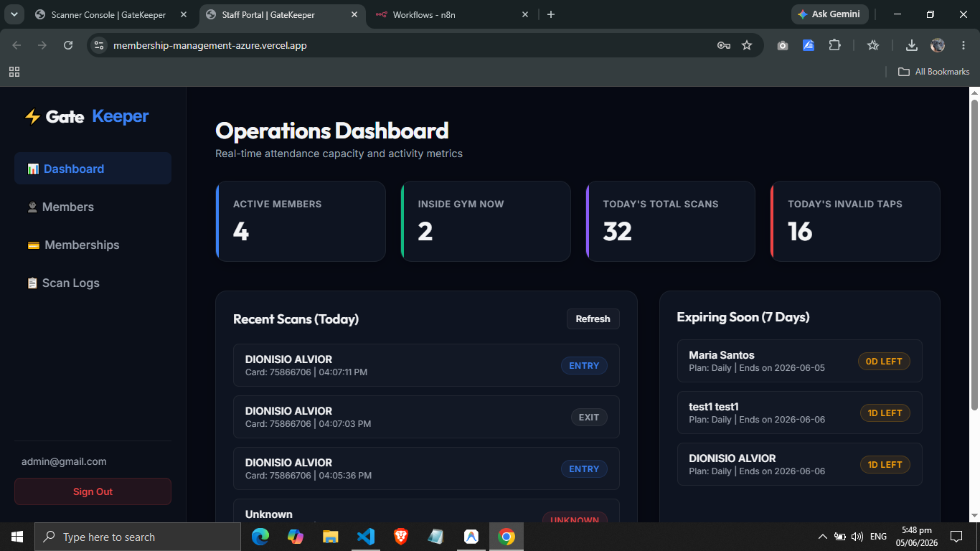Open the site information icon in address bar

click(100, 45)
